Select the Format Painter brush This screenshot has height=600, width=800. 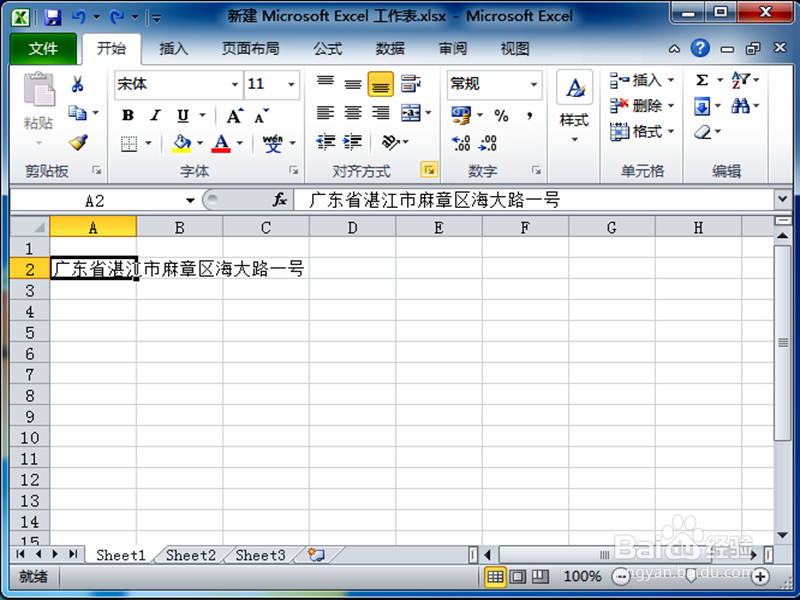[78, 142]
